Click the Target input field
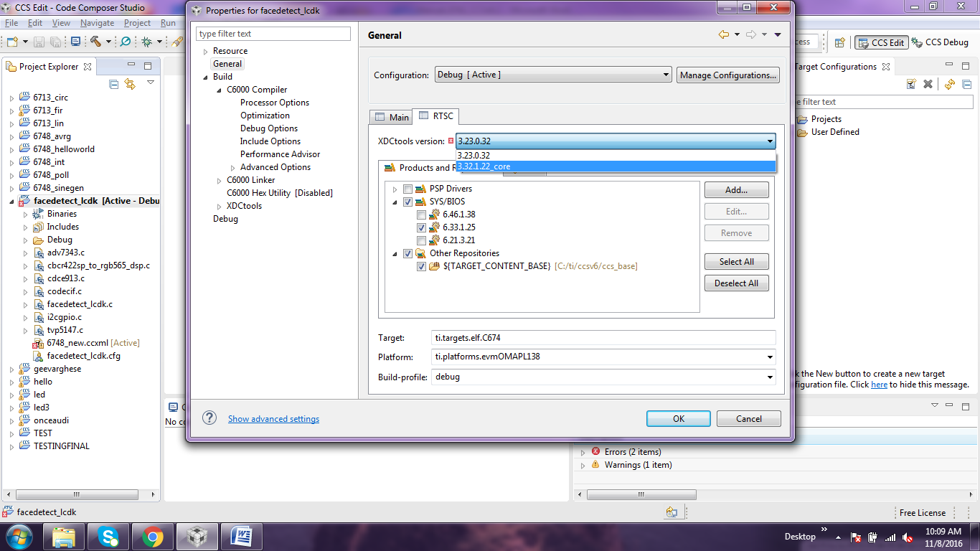The image size is (980, 551). (603, 337)
